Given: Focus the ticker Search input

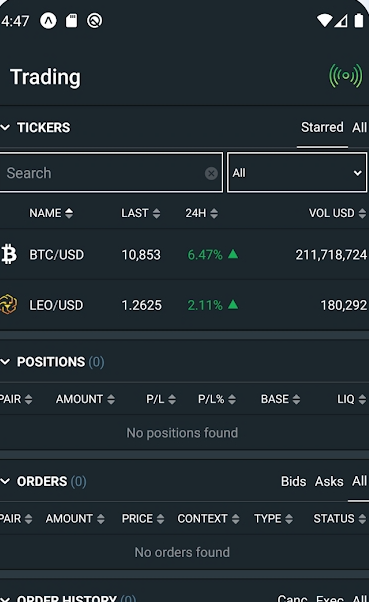Looking at the screenshot, I should (x=104, y=173).
